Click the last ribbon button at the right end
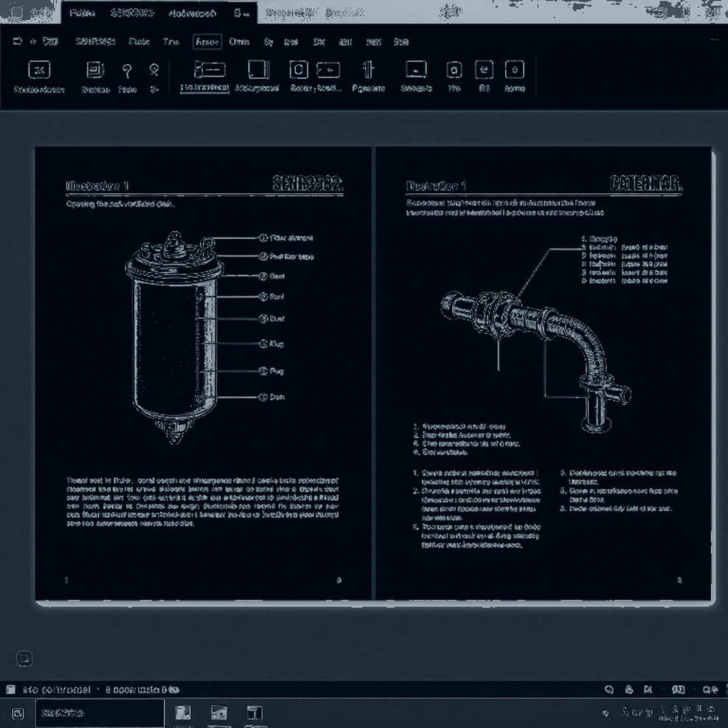The image size is (728, 728). pyautogui.click(x=514, y=76)
